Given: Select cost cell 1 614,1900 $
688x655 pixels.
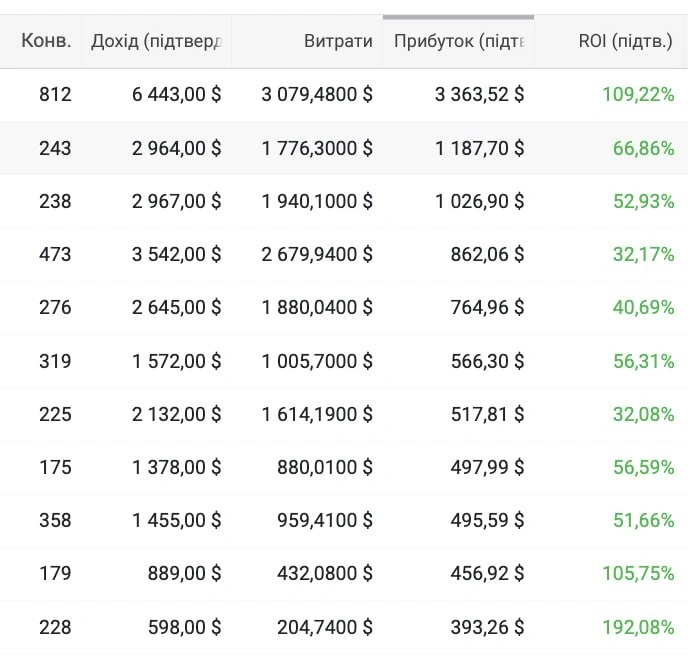Looking at the screenshot, I should pos(317,415).
